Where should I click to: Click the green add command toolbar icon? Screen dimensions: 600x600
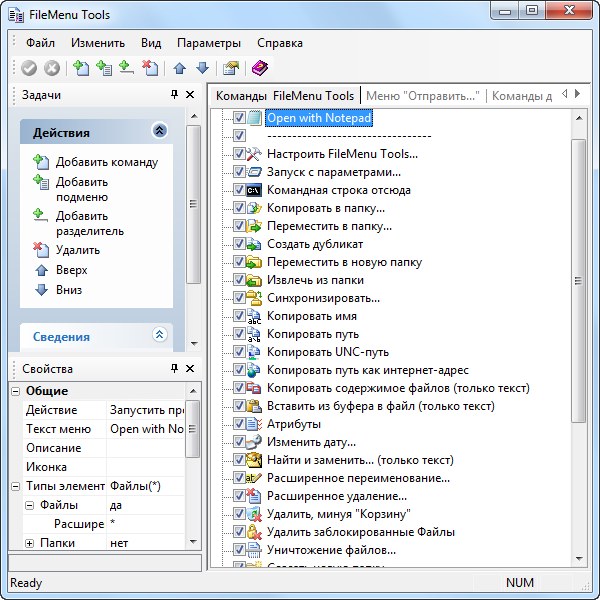click(x=82, y=68)
